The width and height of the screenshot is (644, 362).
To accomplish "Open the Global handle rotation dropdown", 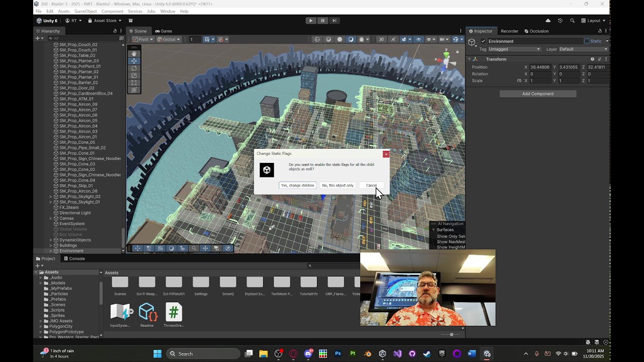I will coord(169,39).
